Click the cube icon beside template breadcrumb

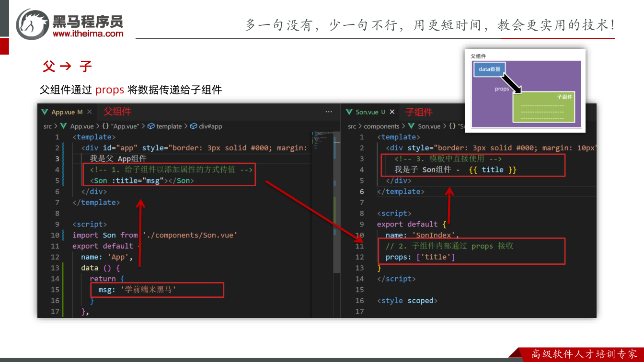(x=150, y=126)
